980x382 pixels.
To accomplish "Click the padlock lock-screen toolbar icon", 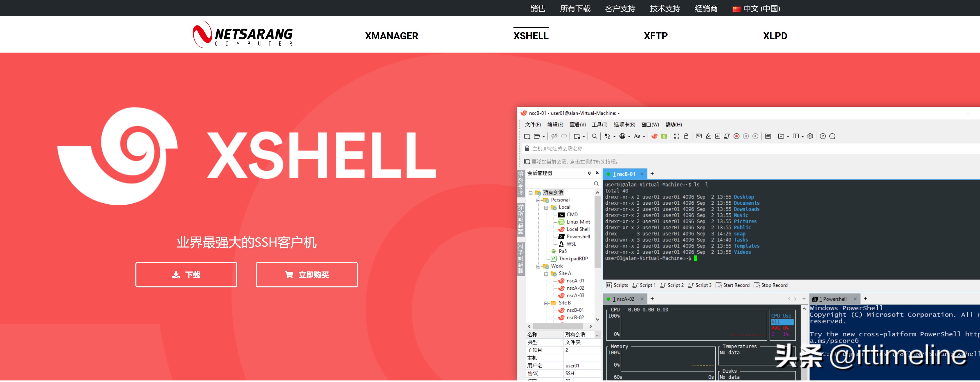I will click(686, 136).
